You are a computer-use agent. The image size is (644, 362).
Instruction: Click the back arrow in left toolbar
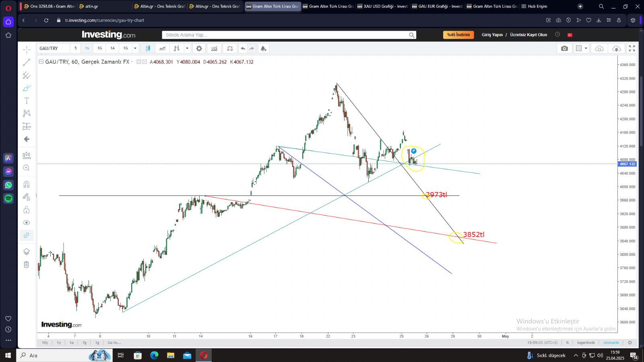point(27,139)
